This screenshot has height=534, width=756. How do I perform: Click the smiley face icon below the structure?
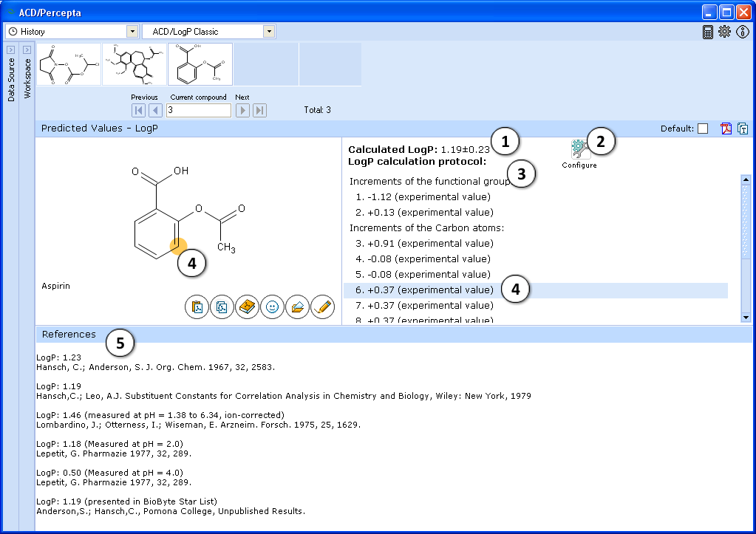click(272, 307)
